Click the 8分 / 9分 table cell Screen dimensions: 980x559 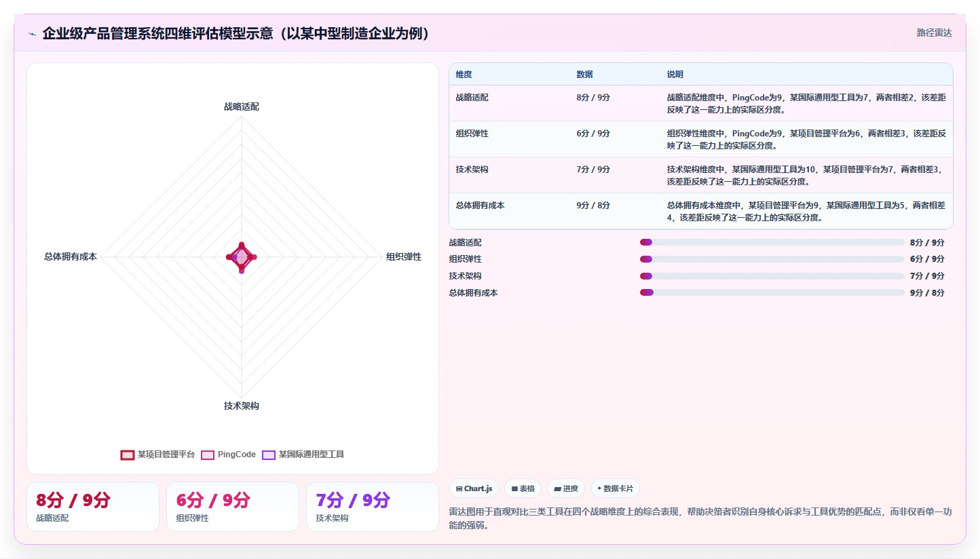[x=593, y=98]
